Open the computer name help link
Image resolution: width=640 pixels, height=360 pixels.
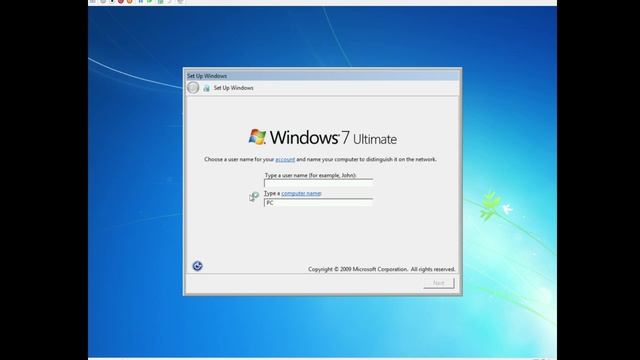(301, 193)
